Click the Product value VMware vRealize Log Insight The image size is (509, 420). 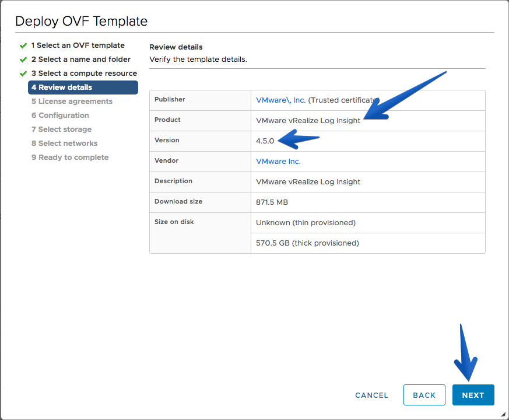pyautogui.click(x=308, y=121)
